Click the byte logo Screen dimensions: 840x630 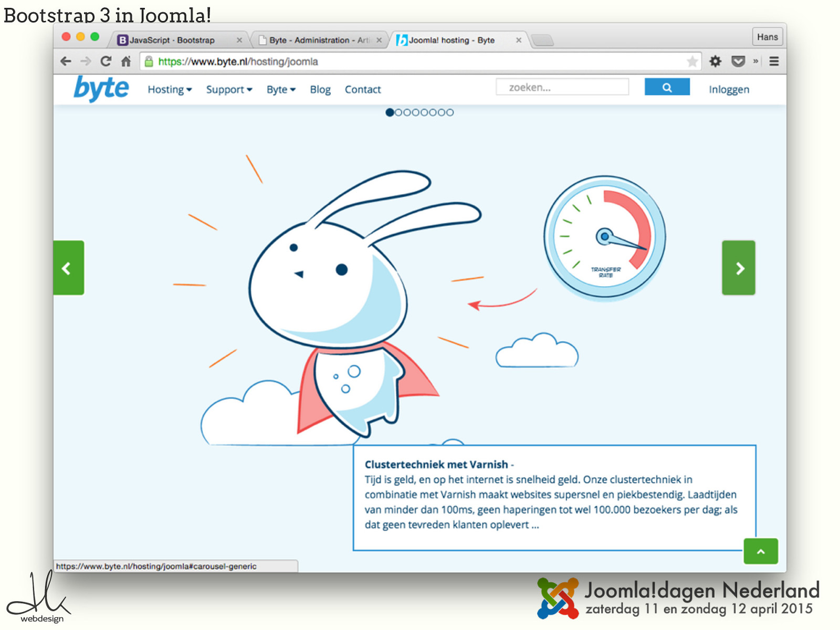pyautogui.click(x=101, y=88)
